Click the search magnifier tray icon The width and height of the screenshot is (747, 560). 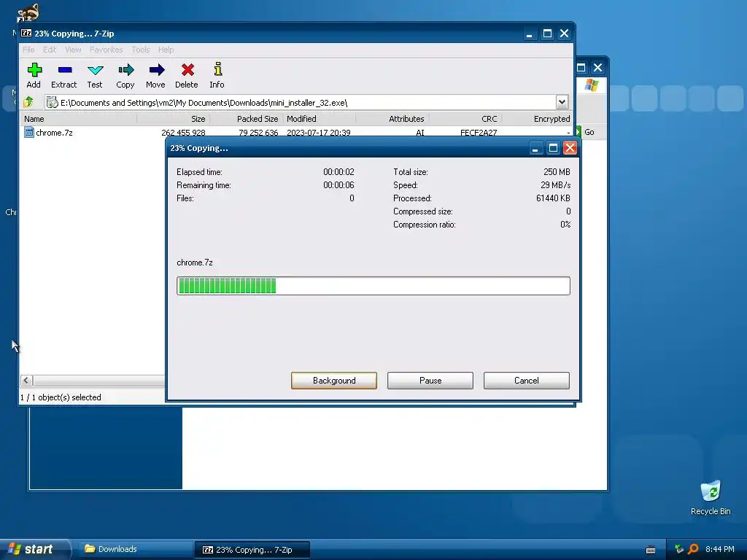693,549
